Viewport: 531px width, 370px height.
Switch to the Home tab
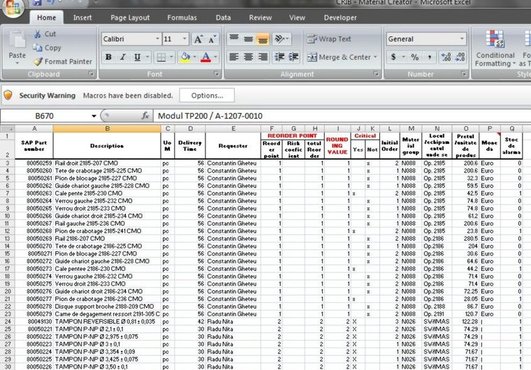[46, 18]
